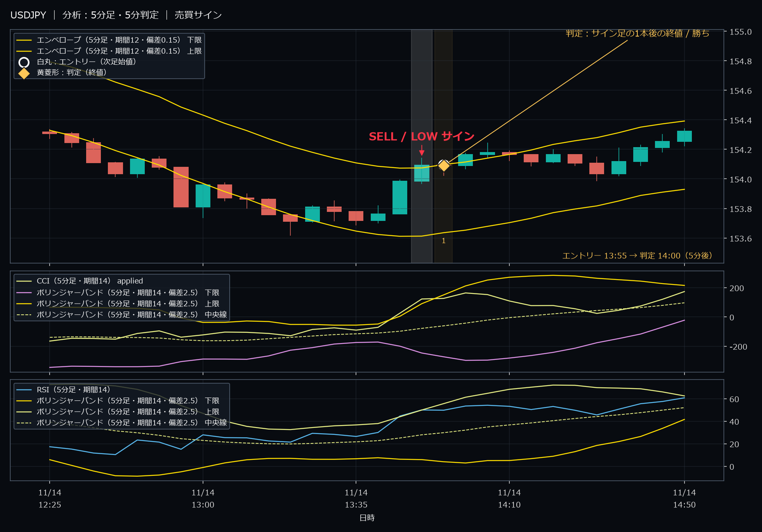Click the 白丸:エントリー(次足始値) legend text

[x=87, y=62]
